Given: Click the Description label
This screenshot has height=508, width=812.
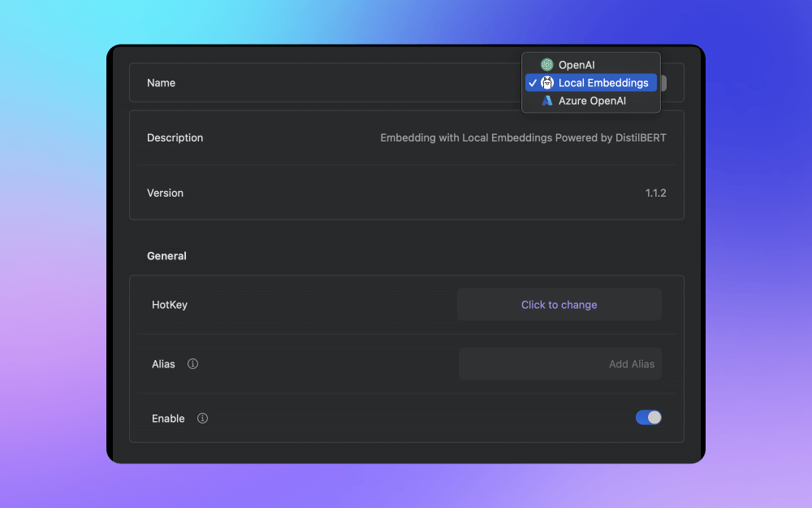Looking at the screenshot, I should coord(175,138).
